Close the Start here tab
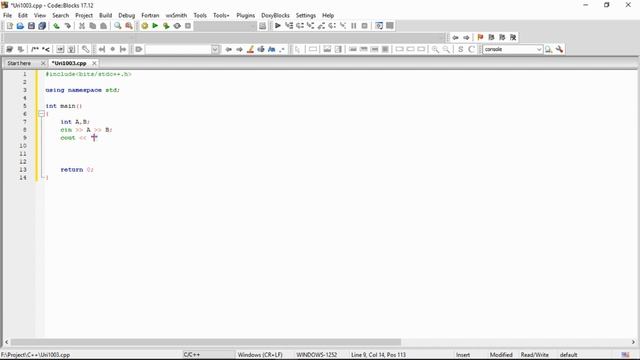 (43, 63)
